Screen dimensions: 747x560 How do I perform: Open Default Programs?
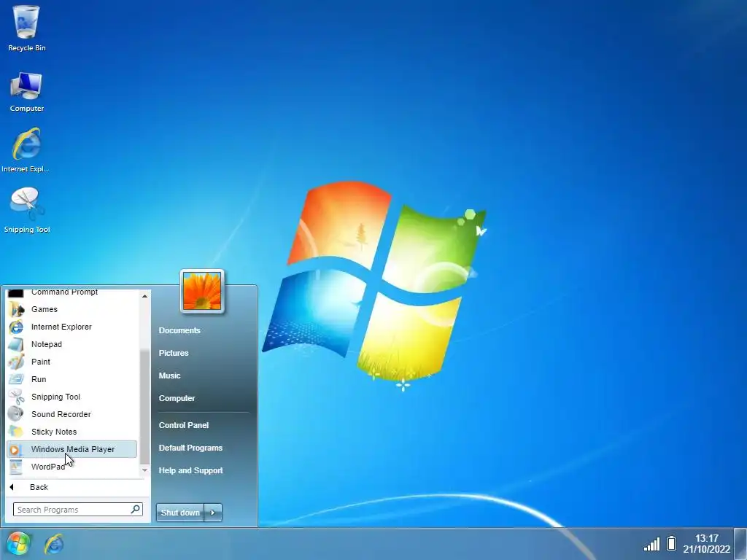(x=190, y=448)
